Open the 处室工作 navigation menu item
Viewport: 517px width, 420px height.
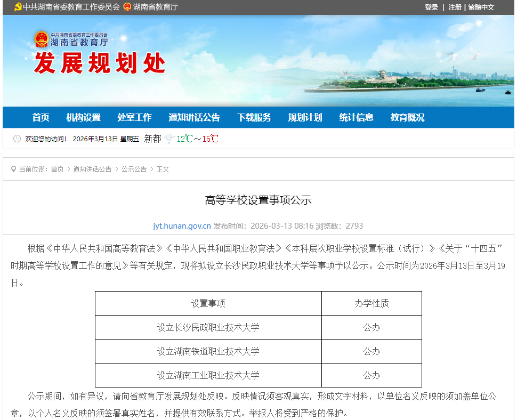[x=135, y=117]
